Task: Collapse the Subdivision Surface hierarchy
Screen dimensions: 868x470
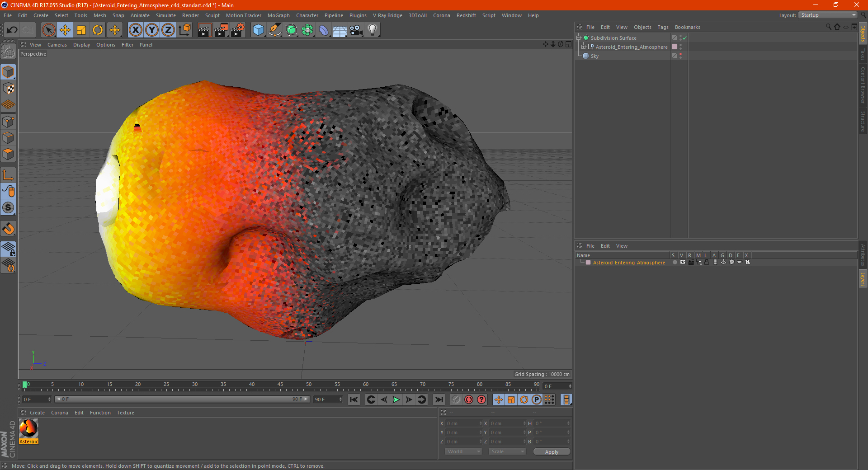Action: click(x=579, y=38)
